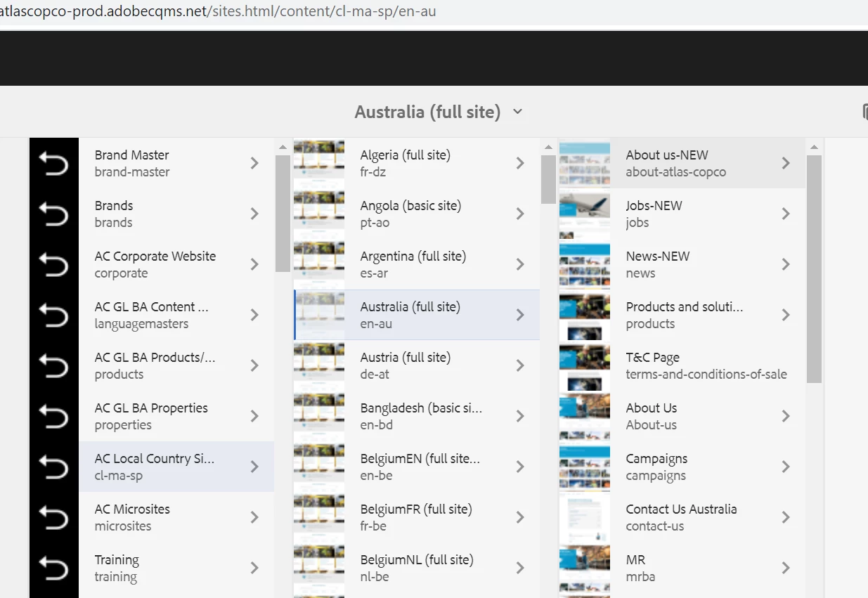Image resolution: width=868 pixels, height=598 pixels.
Task: Click the back-arrow icon beside AC GL BA Content
Action: point(54,315)
